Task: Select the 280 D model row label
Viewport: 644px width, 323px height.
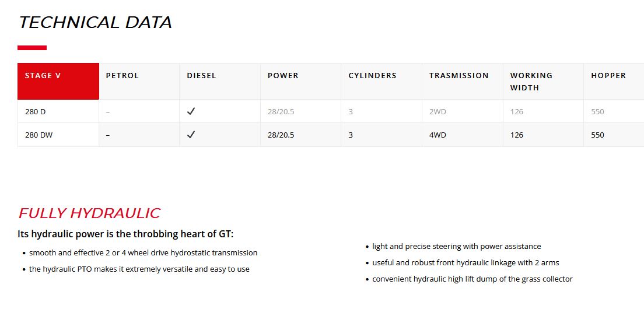Action: coord(36,111)
